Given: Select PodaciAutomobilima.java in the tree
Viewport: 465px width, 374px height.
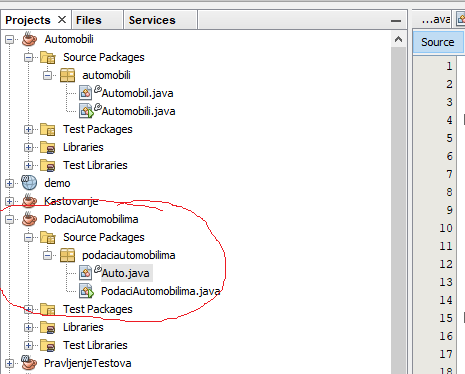Looking at the screenshot, I should [161, 291].
